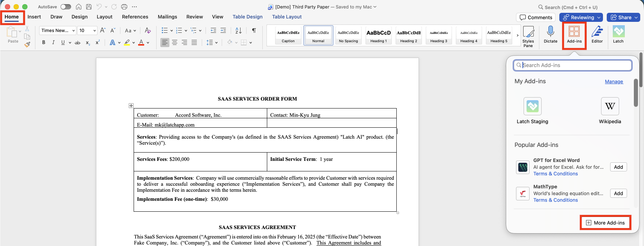The height and width of the screenshot is (246, 644).
Task: Click the Format Painter brush icon
Action: tap(27, 44)
